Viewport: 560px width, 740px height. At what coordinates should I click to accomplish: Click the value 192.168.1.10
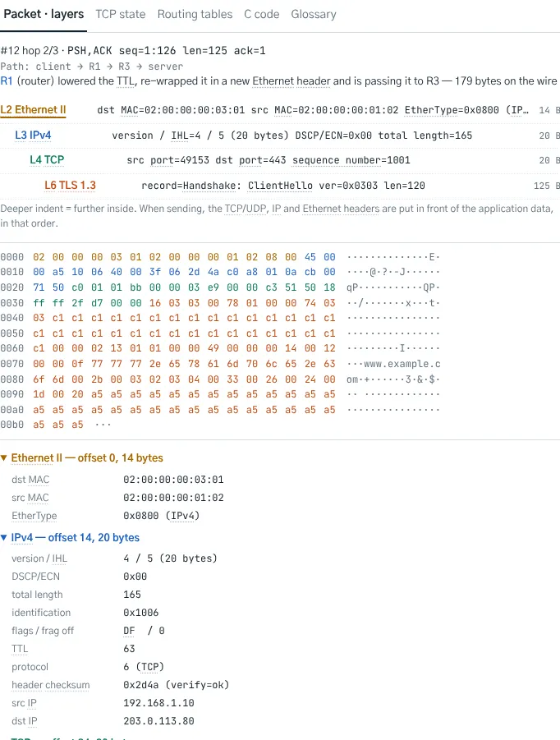(158, 703)
